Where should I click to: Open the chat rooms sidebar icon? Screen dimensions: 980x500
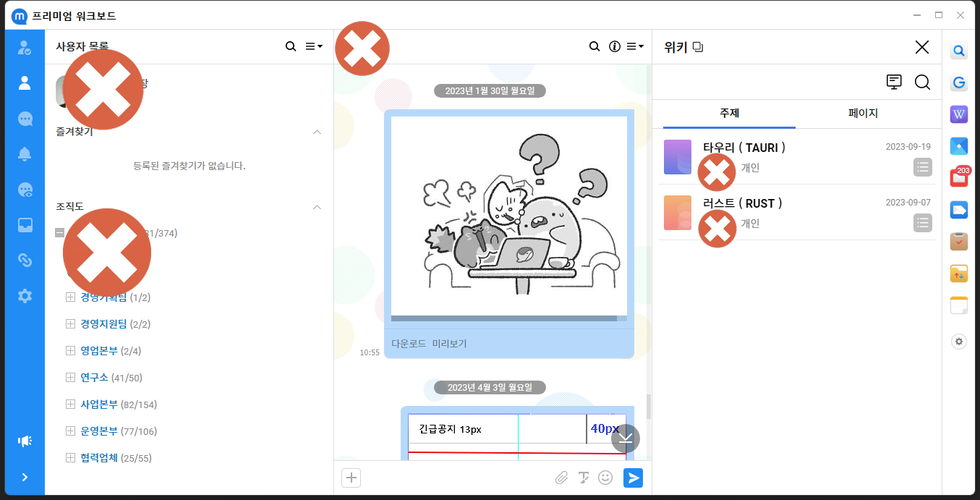[x=25, y=119]
